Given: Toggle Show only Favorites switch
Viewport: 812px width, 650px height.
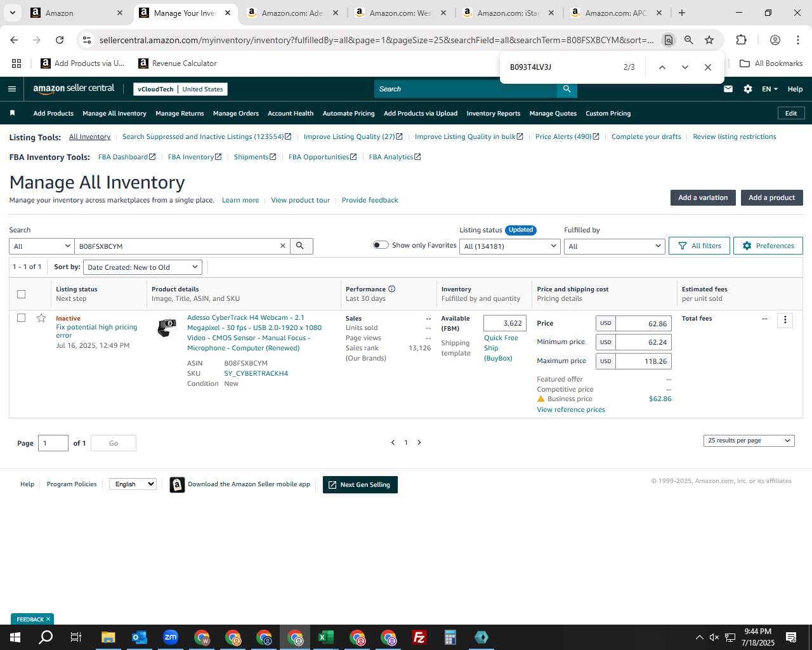Looking at the screenshot, I should point(381,245).
